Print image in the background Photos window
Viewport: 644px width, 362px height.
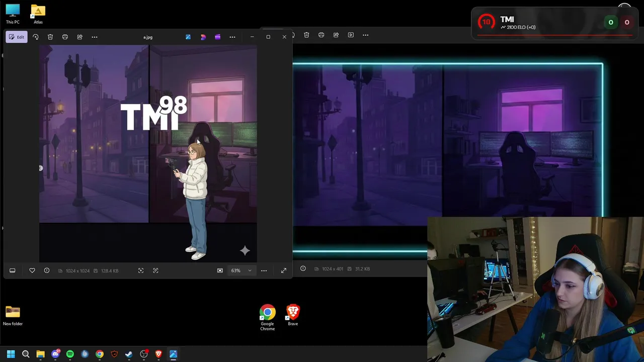[x=321, y=35]
